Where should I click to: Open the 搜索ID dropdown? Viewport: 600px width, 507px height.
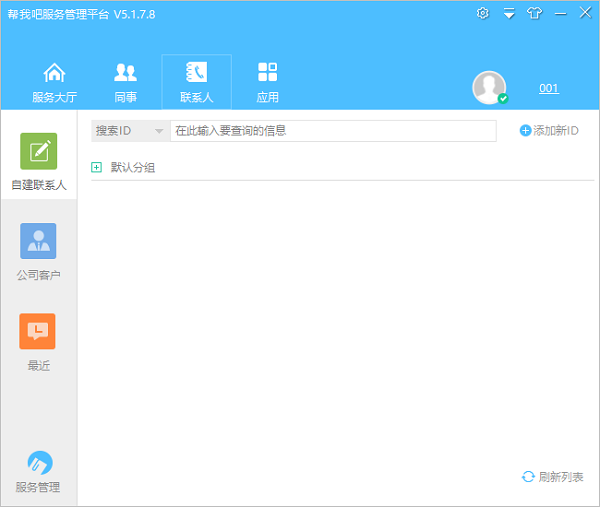pyautogui.click(x=128, y=131)
